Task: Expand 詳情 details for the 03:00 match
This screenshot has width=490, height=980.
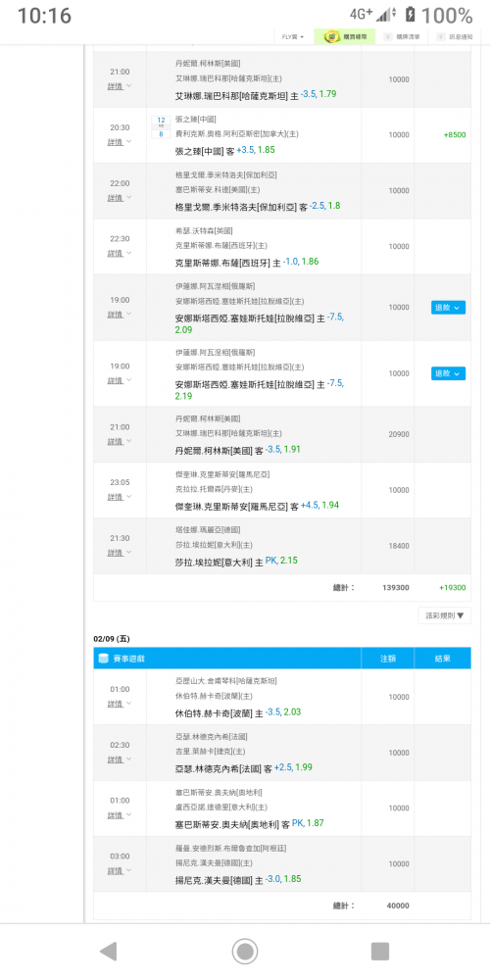Action: pos(120,870)
